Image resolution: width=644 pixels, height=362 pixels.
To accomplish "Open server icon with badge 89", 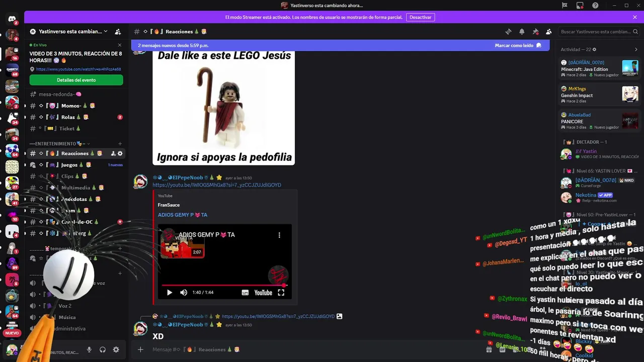I will 12,263.
